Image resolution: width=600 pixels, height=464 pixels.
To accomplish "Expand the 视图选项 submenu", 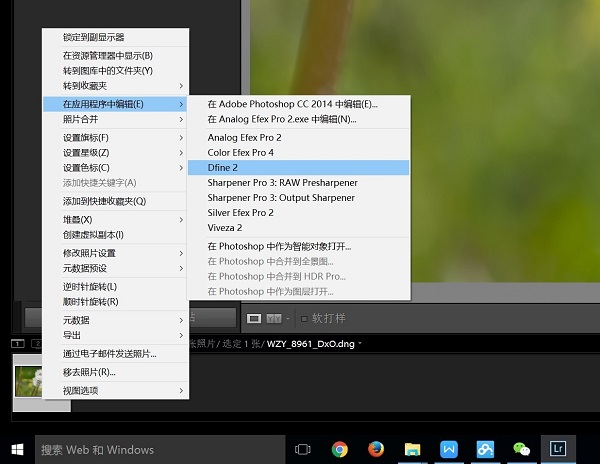I will (x=115, y=391).
